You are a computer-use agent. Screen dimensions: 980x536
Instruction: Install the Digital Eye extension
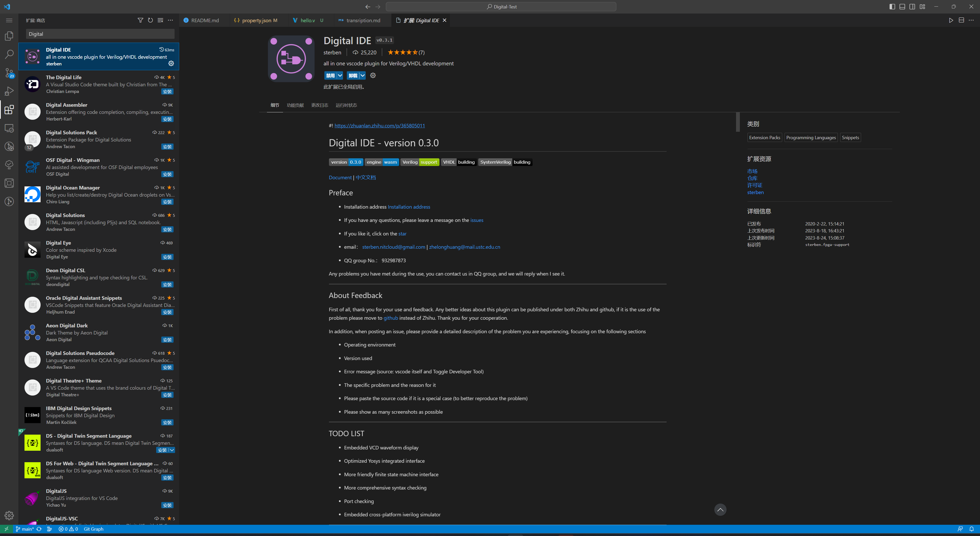point(167,257)
